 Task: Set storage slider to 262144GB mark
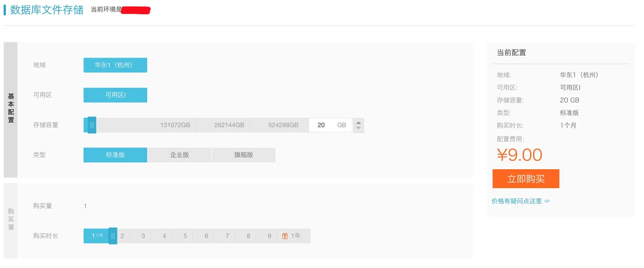point(229,125)
